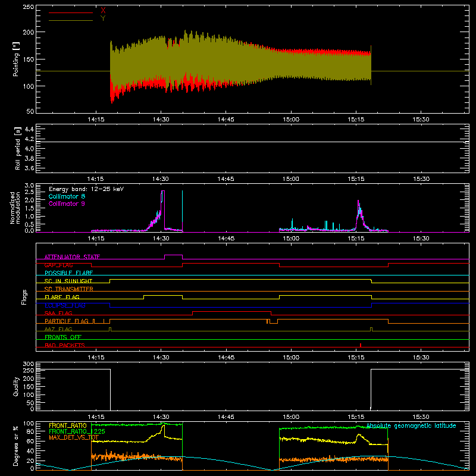476x476 pixels.
Task: Select the 'Energy band: 12-25 keV' text
Action: pyautogui.click(x=86, y=189)
